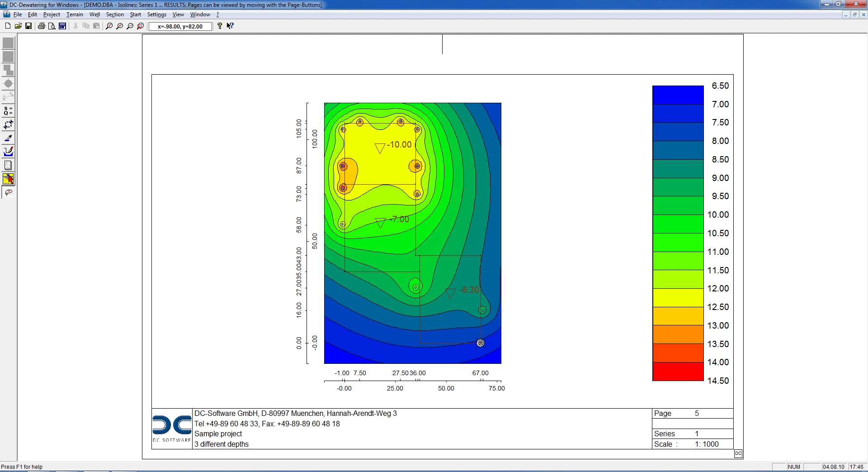
Task: Click the excavation pit drawing tool
Action: [x=8, y=152]
